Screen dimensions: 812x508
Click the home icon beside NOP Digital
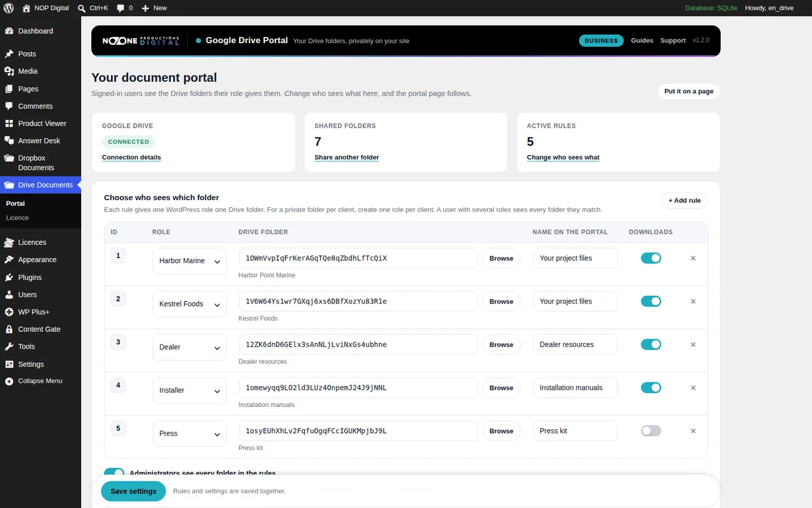click(26, 8)
